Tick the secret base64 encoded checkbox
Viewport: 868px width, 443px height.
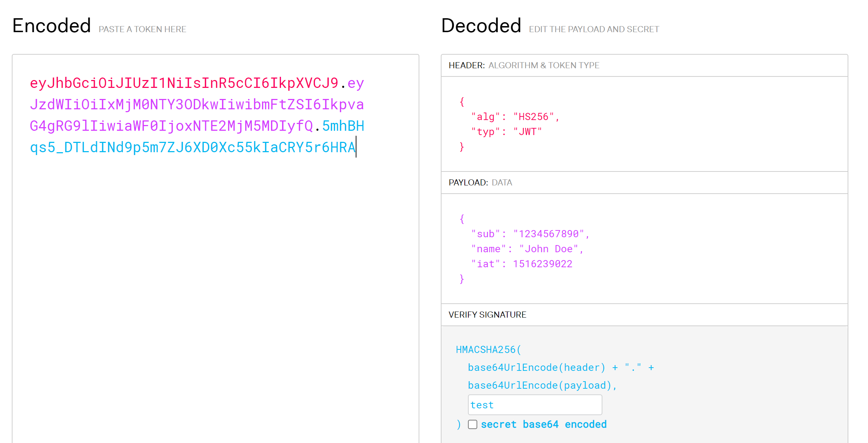coord(472,424)
